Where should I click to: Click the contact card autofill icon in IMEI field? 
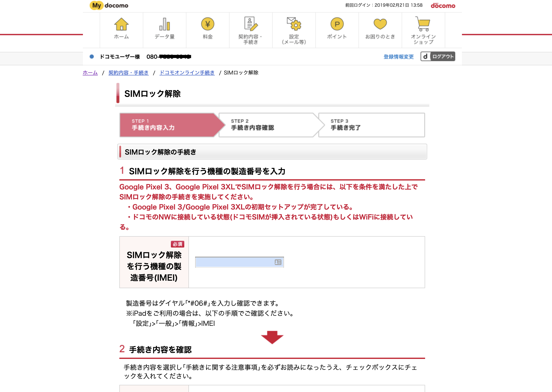click(278, 262)
